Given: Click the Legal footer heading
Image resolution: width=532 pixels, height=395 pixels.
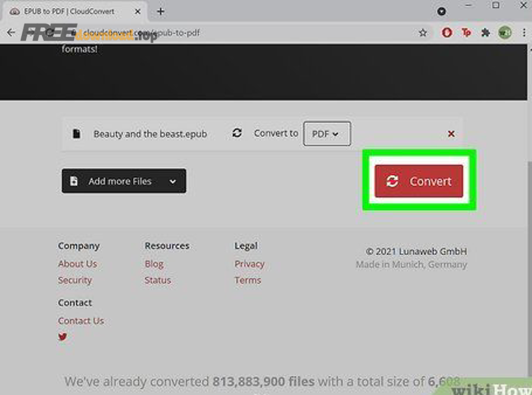Looking at the screenshot, I should point(246,246).
